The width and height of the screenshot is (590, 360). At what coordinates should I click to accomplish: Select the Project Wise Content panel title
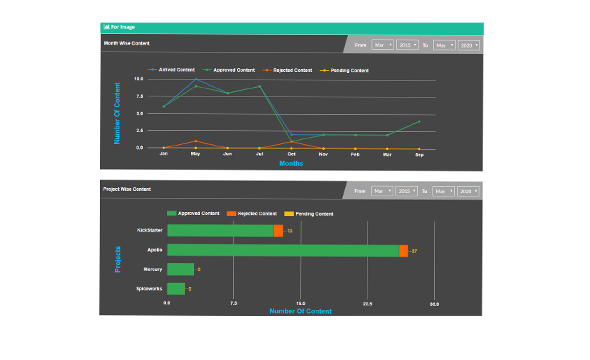[127, 189]
